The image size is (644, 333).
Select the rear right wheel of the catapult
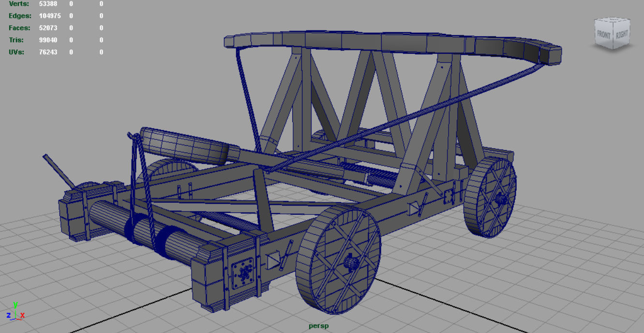tap(490, 197)
